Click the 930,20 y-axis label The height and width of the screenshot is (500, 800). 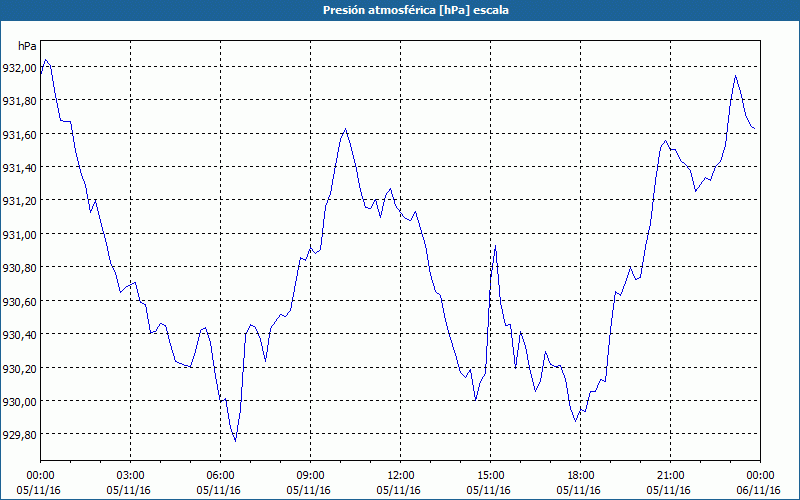[x=19, y=369]
